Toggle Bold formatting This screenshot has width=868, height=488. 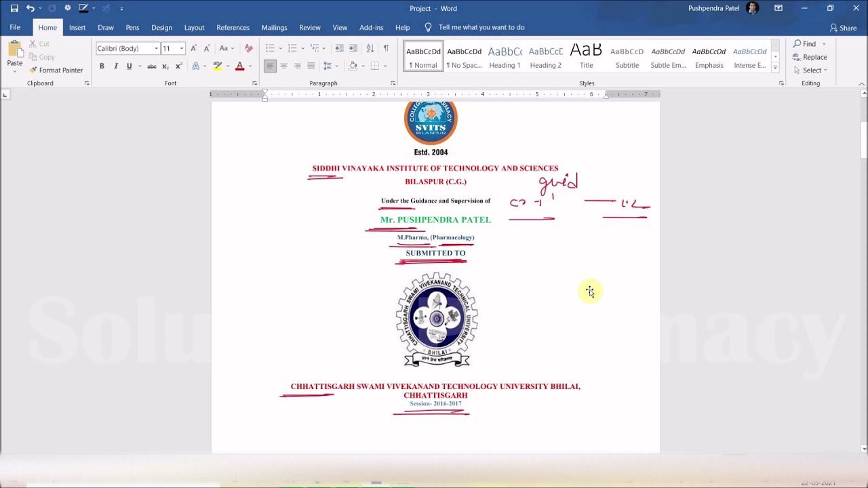tap(102, 66)
